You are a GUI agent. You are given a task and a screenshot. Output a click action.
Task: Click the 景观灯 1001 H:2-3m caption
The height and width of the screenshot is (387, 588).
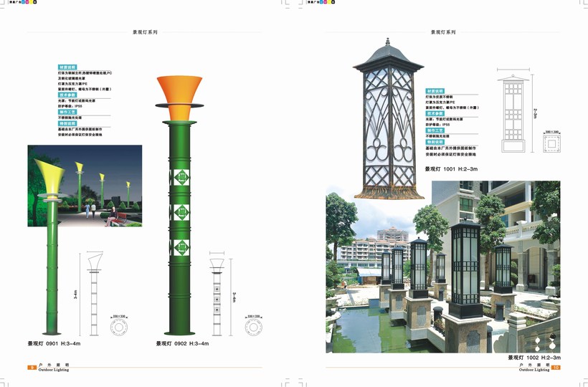pyautogui.click(x=450, y=169)
